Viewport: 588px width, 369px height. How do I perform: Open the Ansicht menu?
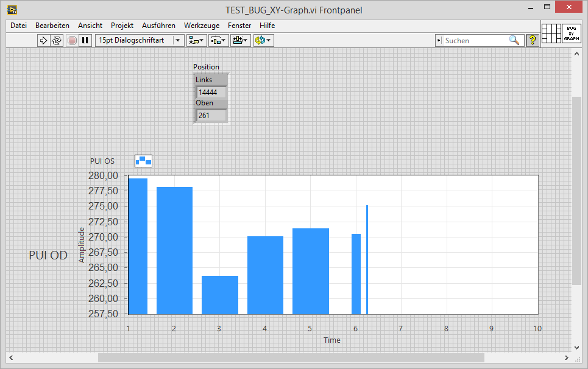point(90,26)
